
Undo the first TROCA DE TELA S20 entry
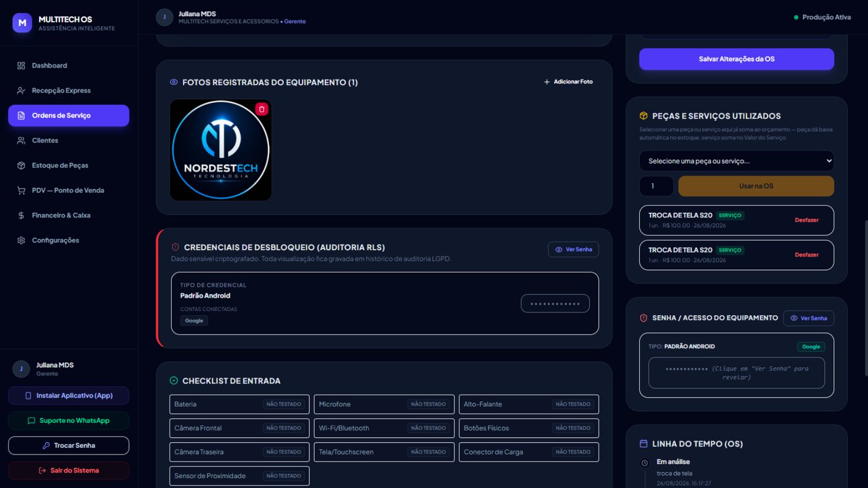[x=807, y=220]
